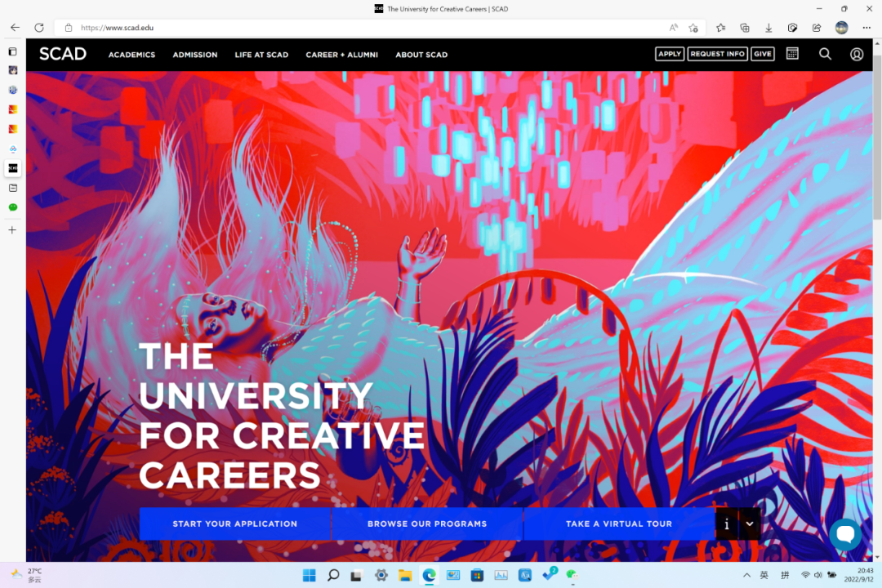882x588 pixels.
Task: View site information lock icon
Action: [69, 28]
